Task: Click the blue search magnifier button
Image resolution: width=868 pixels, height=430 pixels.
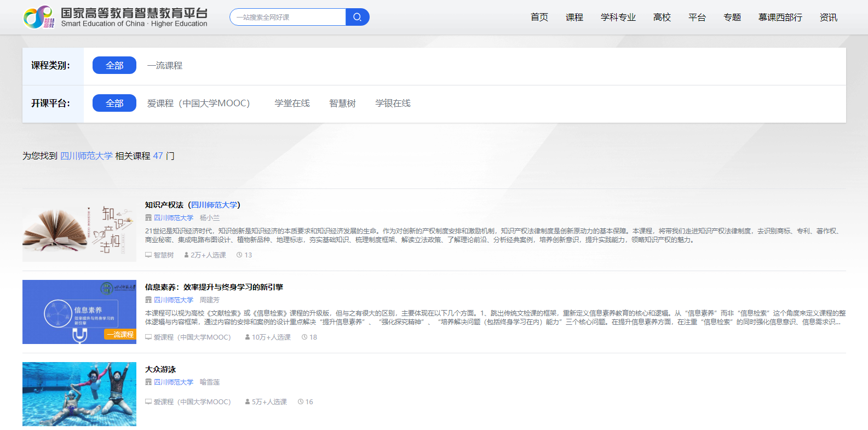Action: point(358,17)
